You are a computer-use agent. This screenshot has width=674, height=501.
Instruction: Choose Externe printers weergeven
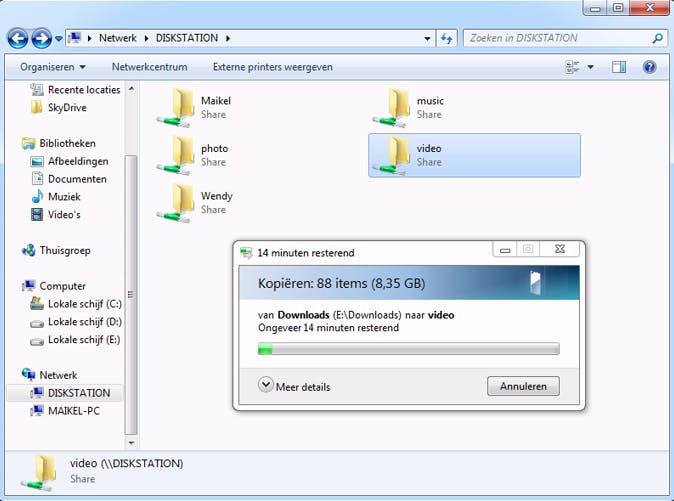273,67
